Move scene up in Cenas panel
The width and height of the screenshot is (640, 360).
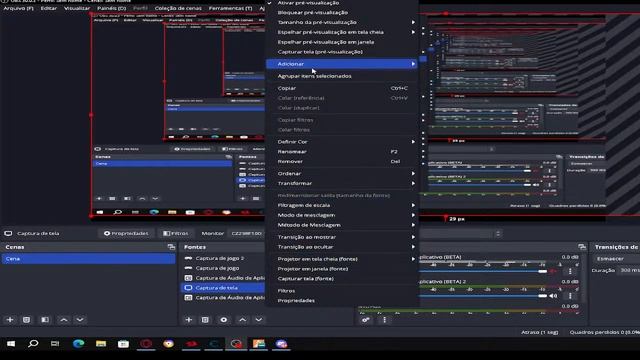tap(64, 320)
